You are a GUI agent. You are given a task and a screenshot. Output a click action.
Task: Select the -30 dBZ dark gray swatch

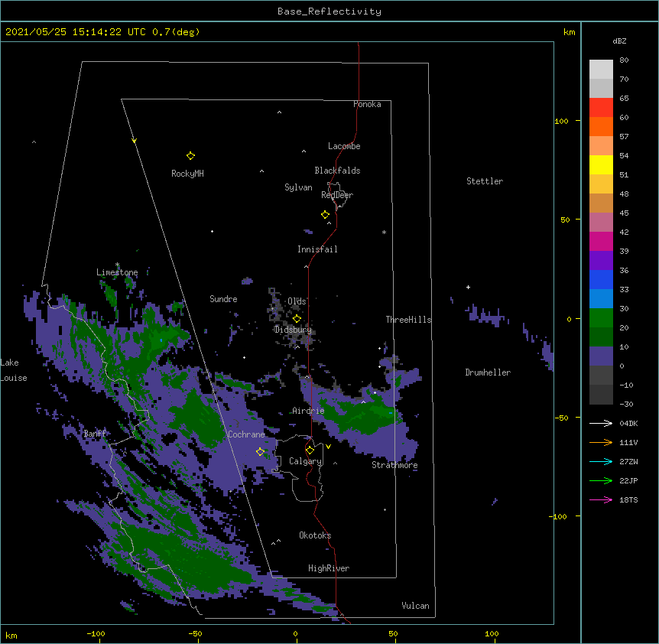(x=601, y=395)
